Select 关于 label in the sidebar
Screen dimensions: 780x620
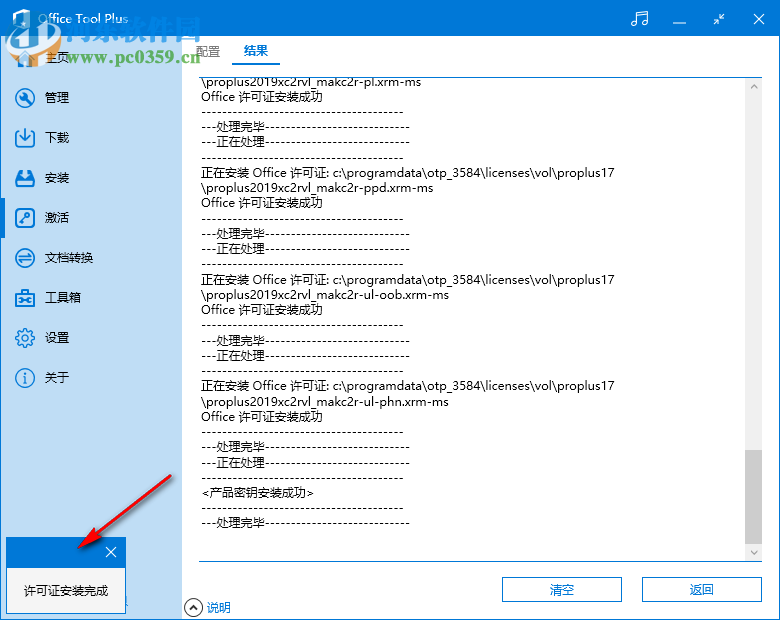click(57, 378)
